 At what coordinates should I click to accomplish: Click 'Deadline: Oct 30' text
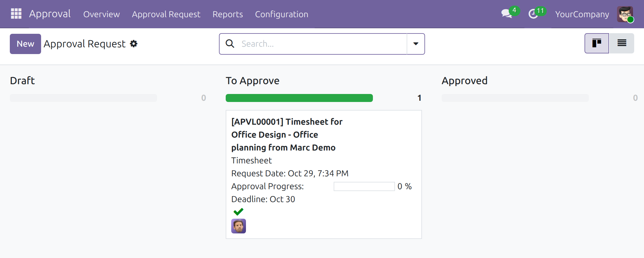click(263, 199)
